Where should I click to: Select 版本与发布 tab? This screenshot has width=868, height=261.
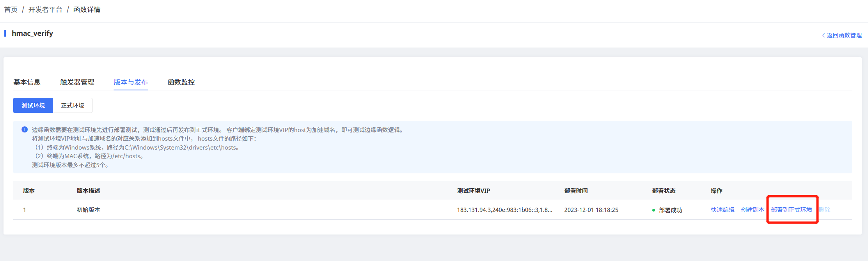point(131,82)
